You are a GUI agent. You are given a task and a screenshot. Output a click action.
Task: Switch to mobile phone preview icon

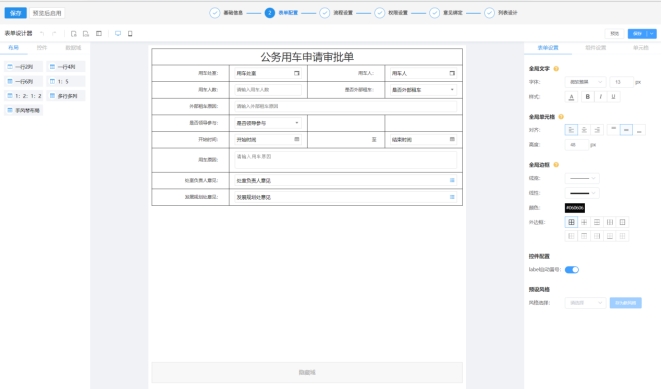[x=130, y=33]
